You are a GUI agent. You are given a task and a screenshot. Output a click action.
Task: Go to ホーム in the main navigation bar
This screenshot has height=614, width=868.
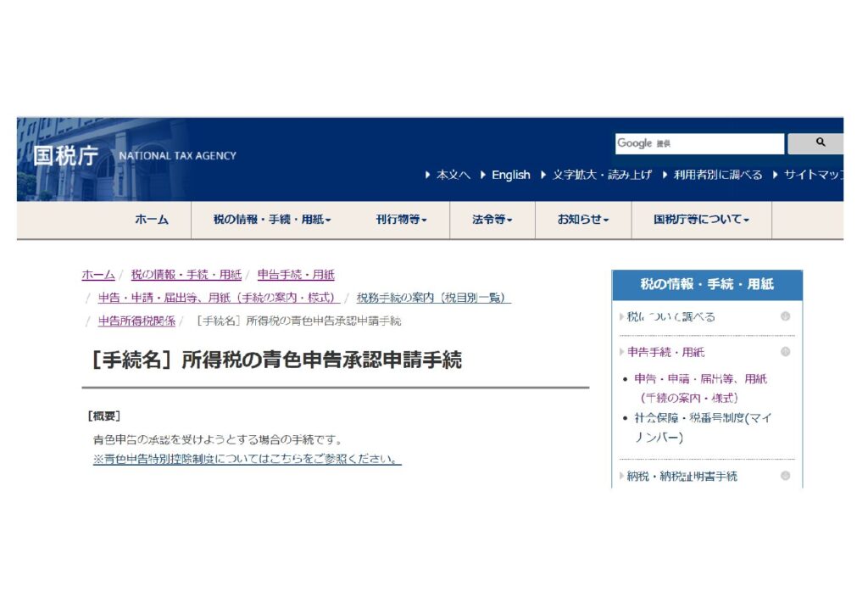click(151, 220)
